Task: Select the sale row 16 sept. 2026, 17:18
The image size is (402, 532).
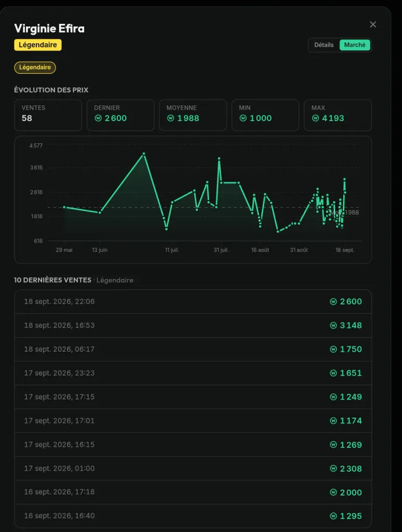Action: coord(193,492)
